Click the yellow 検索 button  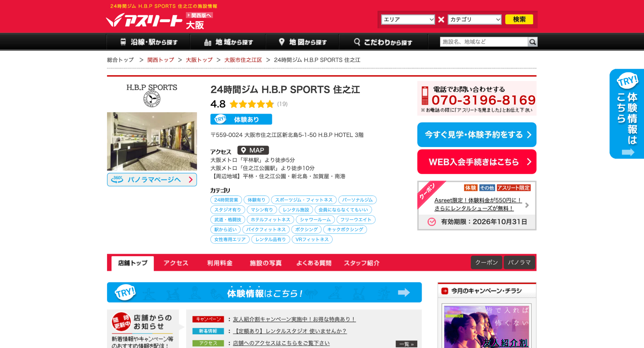coord(519,19)
